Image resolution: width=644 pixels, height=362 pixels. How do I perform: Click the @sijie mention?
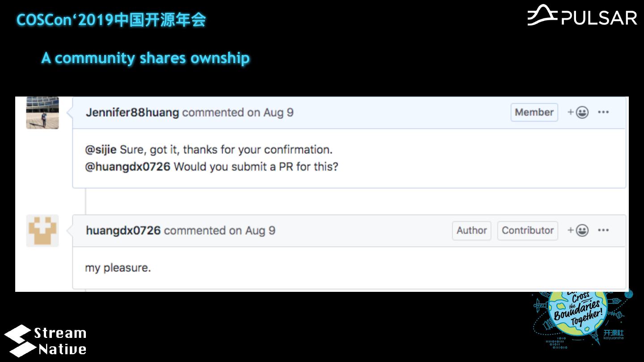[101, 150]
